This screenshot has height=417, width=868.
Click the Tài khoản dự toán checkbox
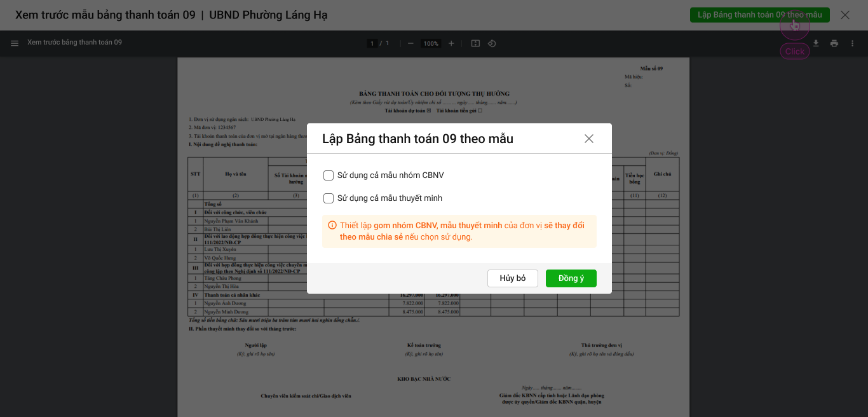(x=429, y=111)
